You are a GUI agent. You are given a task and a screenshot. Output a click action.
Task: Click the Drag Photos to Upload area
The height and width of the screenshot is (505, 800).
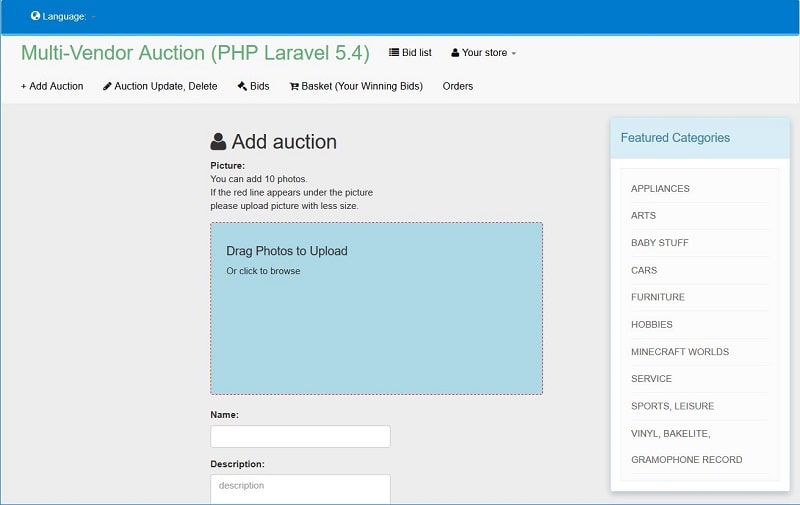377,308
